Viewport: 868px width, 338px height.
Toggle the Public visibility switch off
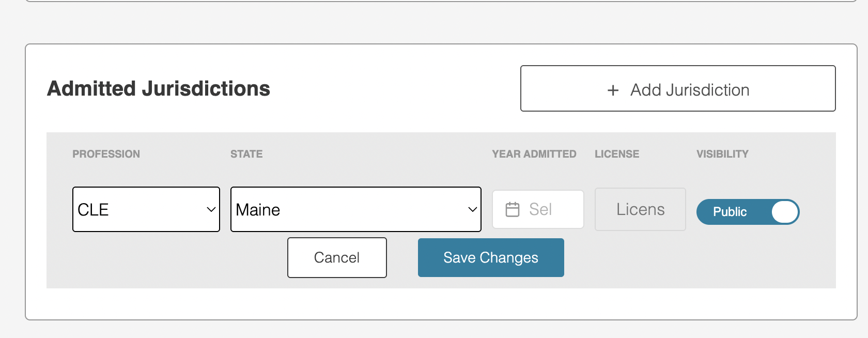pyautogui.click(x=748, y=212)
